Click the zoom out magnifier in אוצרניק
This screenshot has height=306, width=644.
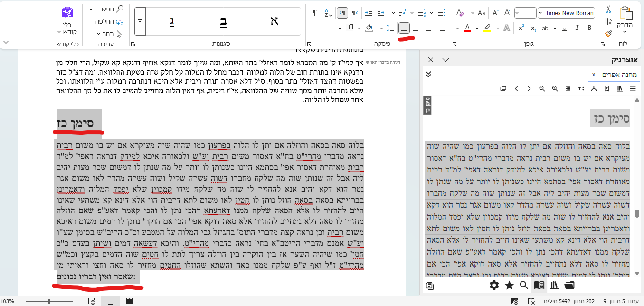[x=542, y=89]
